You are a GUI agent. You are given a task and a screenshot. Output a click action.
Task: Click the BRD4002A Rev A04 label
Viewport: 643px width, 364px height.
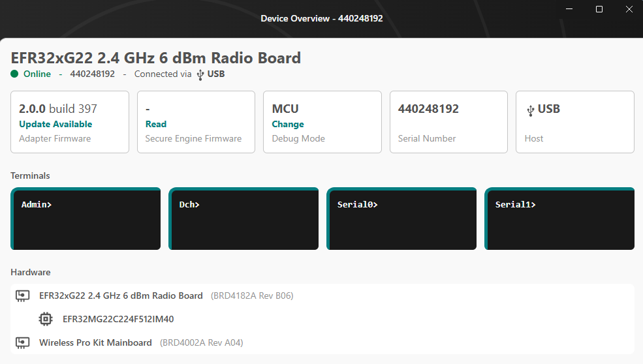[x=201, y=342]
